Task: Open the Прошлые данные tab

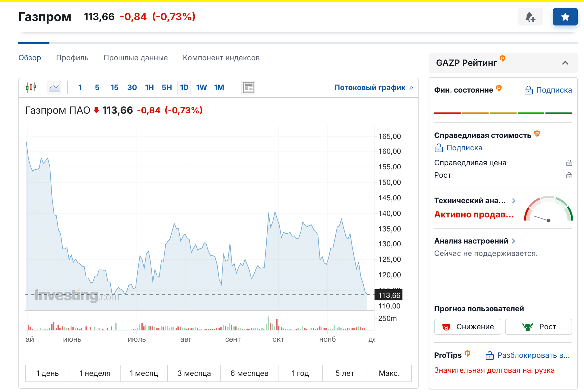Action: pyautogui.click(x=136, y=58)
